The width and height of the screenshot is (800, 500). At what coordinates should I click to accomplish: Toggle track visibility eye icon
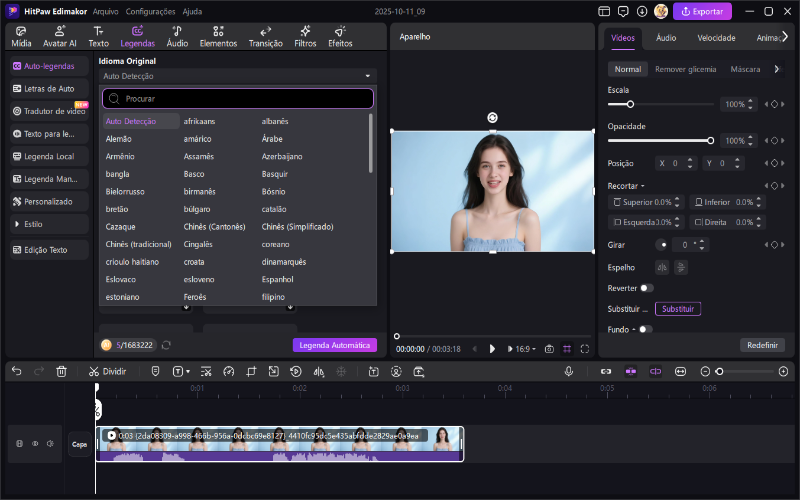tap(35, 443)
